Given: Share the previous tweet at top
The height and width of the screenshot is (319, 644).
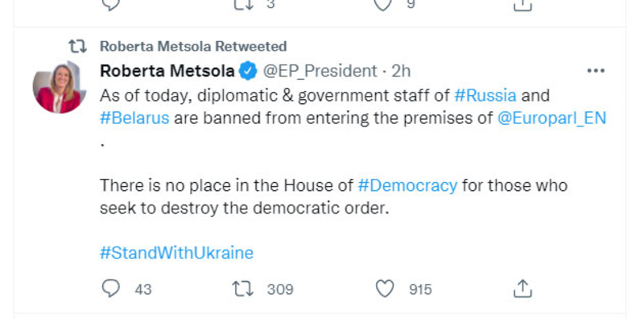Looking at the screenshot, I should coord(522,5).
